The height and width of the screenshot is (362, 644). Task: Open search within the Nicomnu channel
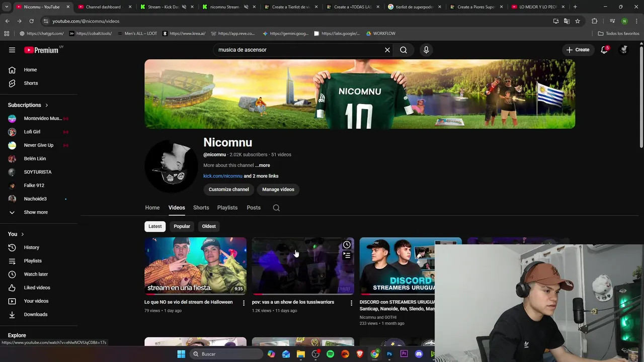pos(276,208)
